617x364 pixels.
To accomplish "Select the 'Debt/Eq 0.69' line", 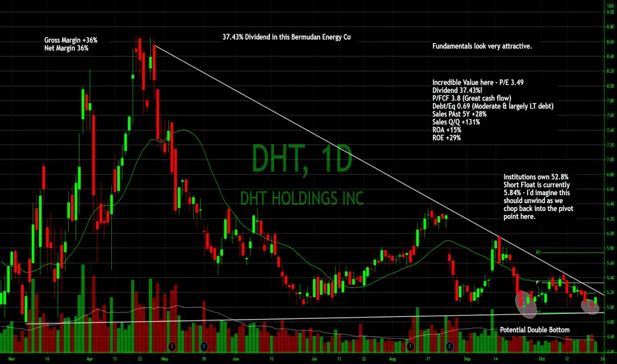I will click(x=493, y=106).
